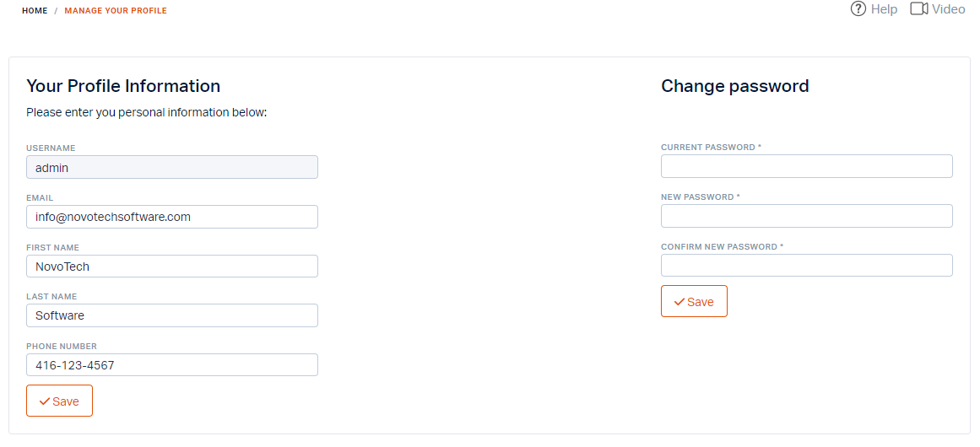Click checkmark icon in profile Save button
The height and width of the screenshot is (447, 980).
(45, 401)
